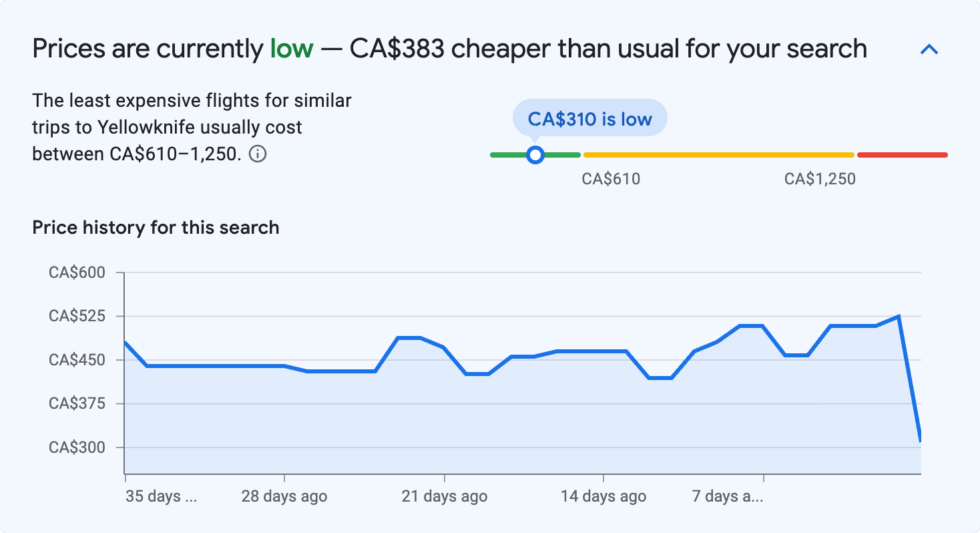Viewport: 980px width, 533px height.
Task: Select the '21 days ago' axis label
Action: coord(444,496)
